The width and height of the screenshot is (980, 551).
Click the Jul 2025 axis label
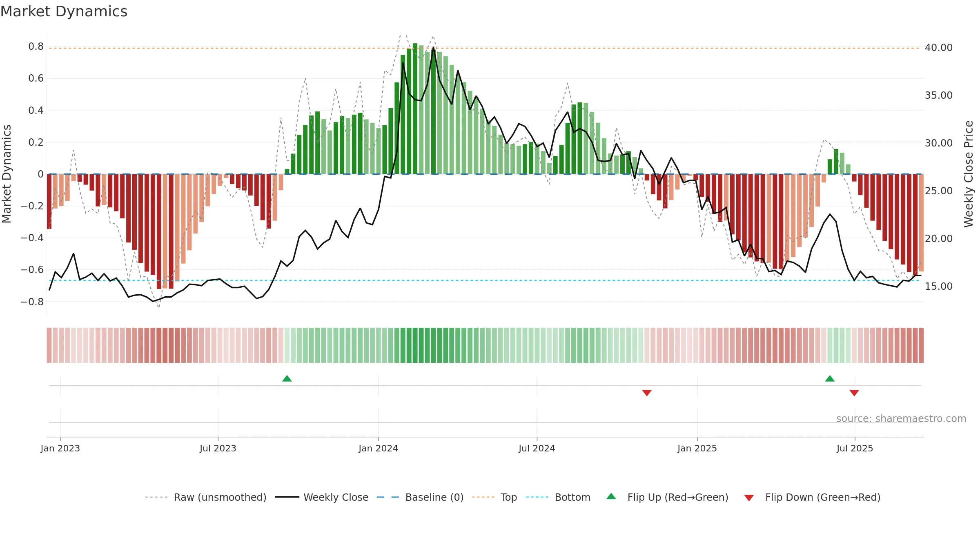click(x=855, y=448)
